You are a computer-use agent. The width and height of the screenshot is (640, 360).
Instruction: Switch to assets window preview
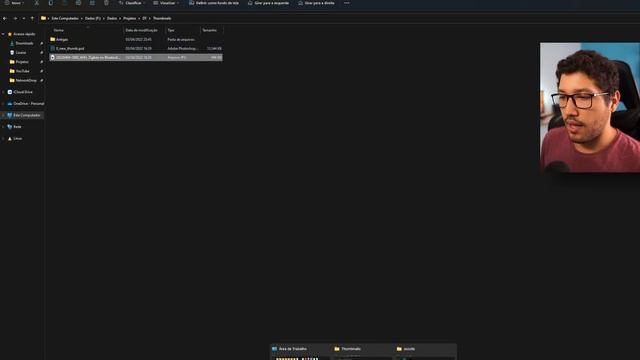tap(425, 352)
